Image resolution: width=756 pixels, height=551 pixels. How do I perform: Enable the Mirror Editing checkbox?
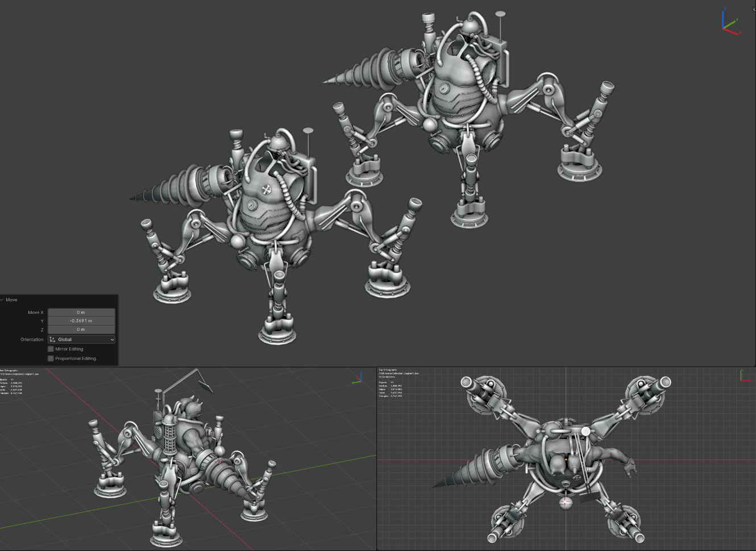pos(51,349)
